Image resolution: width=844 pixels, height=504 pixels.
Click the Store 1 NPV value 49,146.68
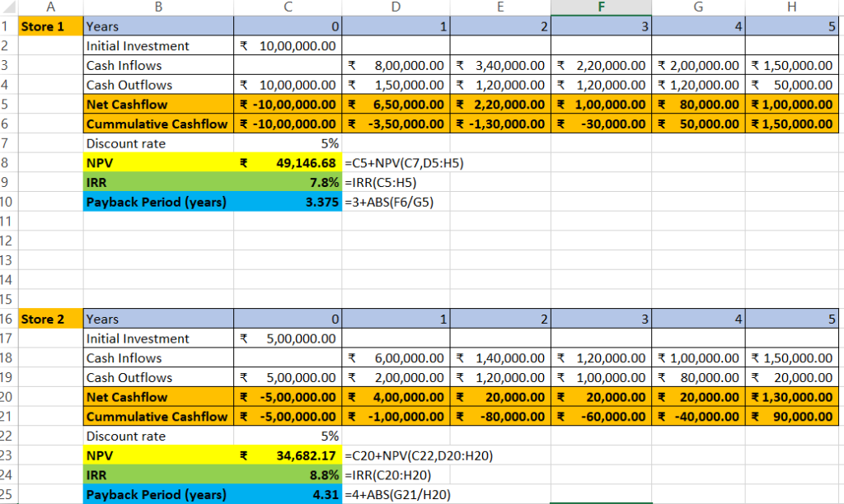pyautogui.click(x=287, y=163)
